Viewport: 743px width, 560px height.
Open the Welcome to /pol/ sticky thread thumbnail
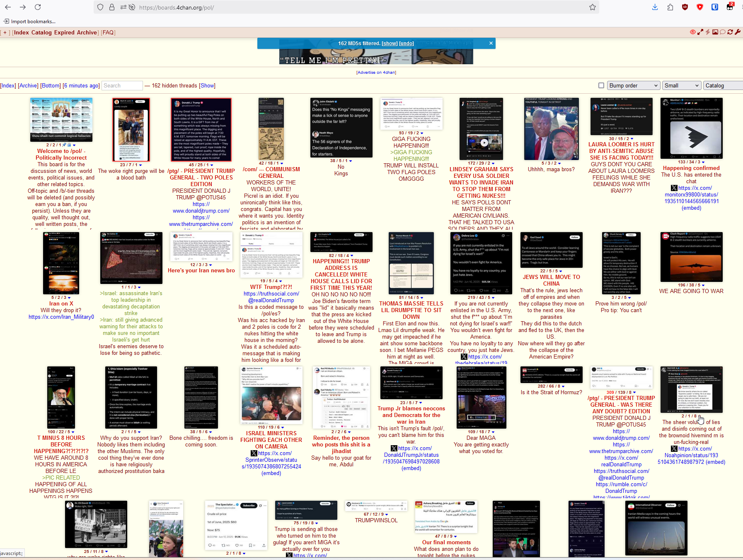click(61, 120)
